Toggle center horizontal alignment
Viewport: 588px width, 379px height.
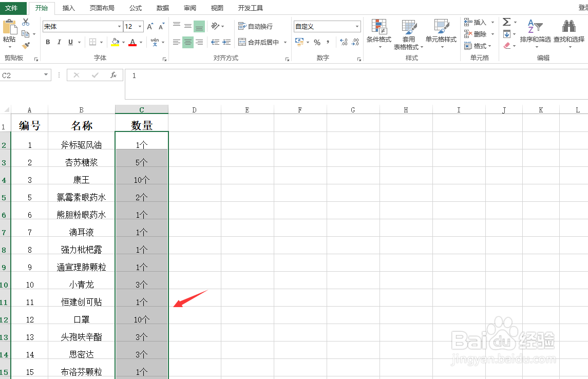coord(188,42)
